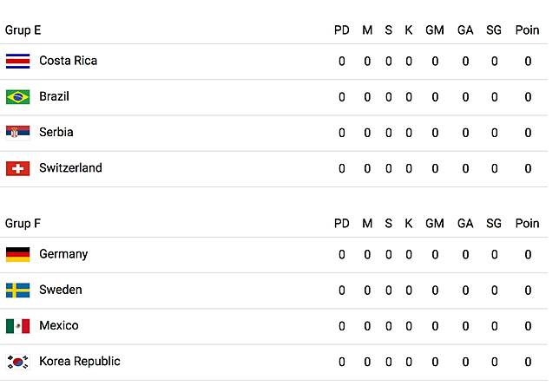
Task: Click the Germany flag icon
Action: tap(18, 255)
